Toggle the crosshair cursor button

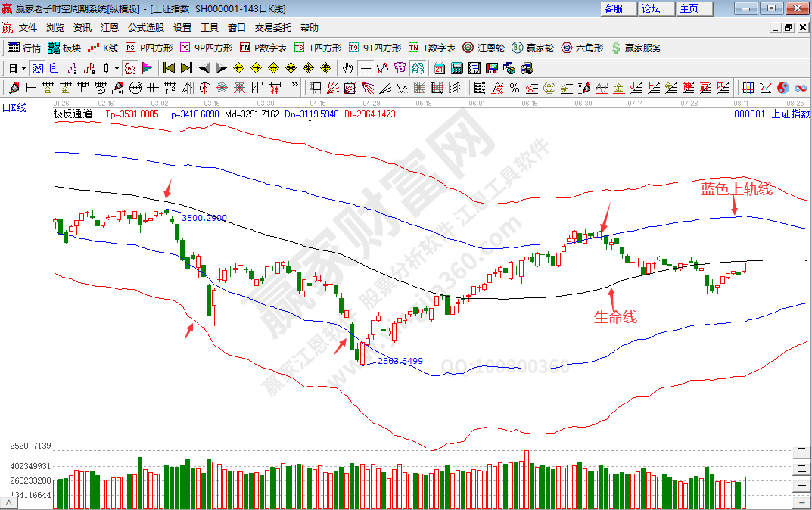tap(366, 68)
